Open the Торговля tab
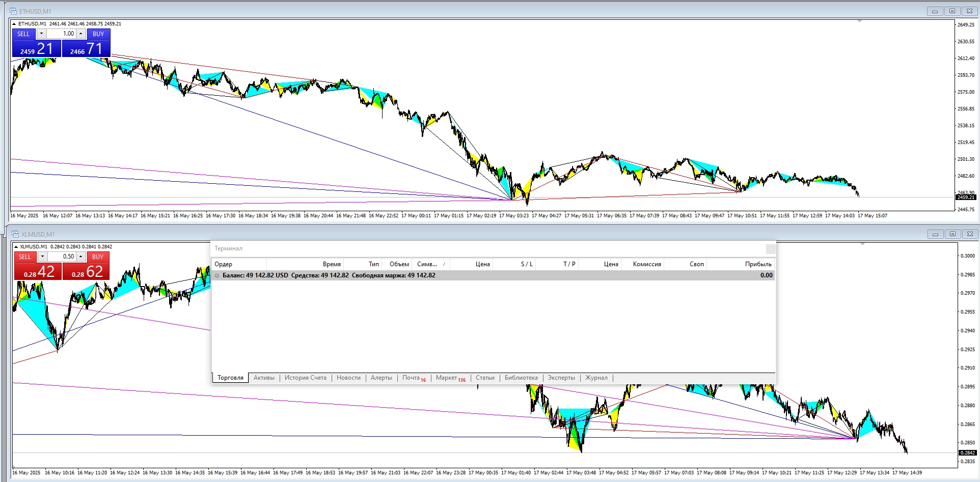 (x=230, y=378)
